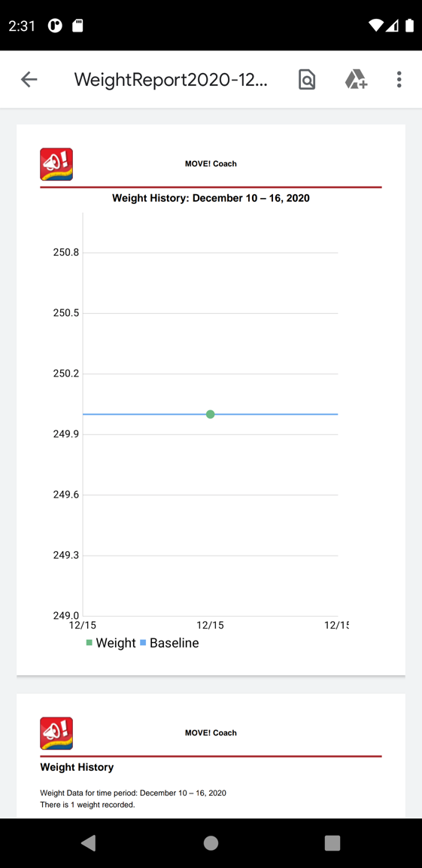This screenshot has width=422, height=868.
Task: Tap the Android back navigation button
Action: (89, 843)
